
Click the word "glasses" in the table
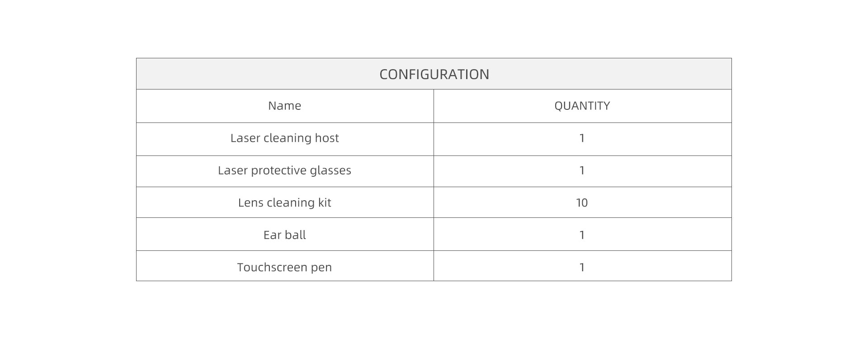click(330, 170)
